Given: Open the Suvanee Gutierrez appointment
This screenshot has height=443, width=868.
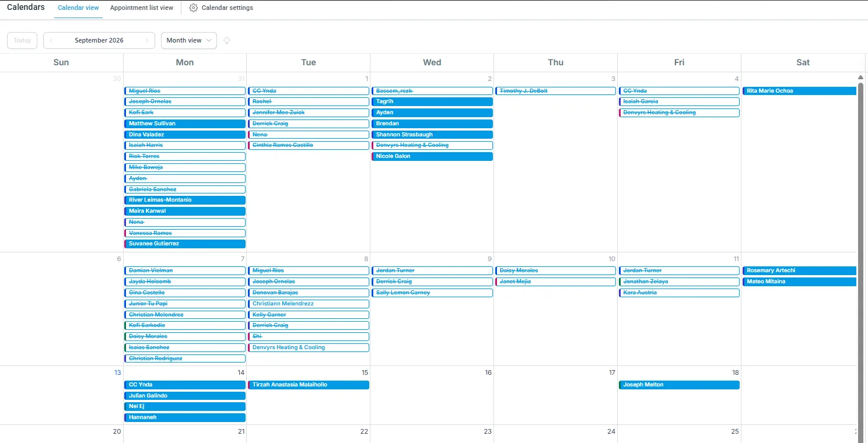Looking at the screenshot, I should 185,244.
